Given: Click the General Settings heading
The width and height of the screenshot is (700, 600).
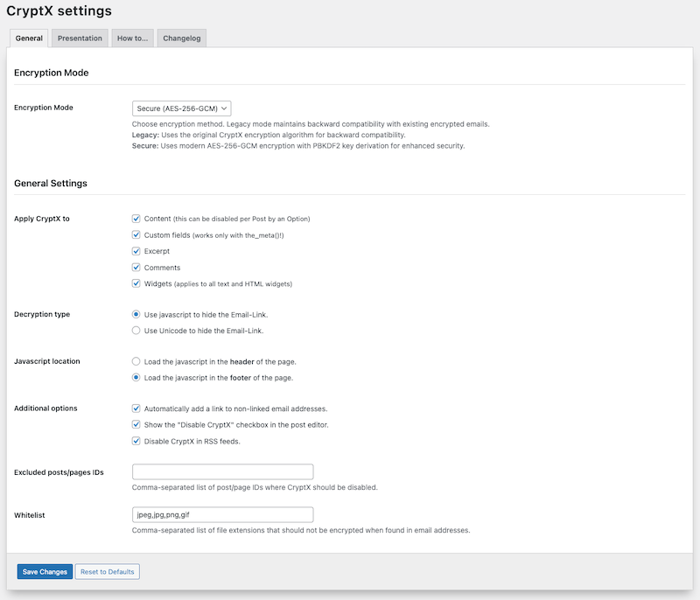Looking at the screenshot, I should click(51, 184).
